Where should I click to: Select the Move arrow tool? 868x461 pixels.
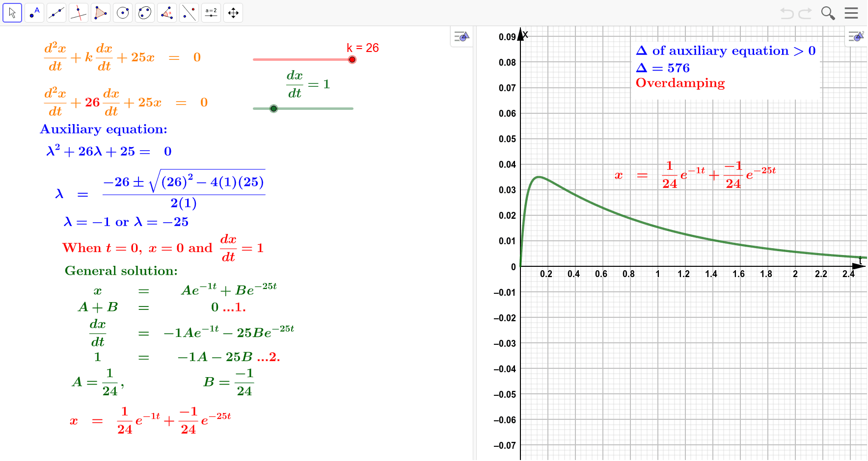point(12,13)
